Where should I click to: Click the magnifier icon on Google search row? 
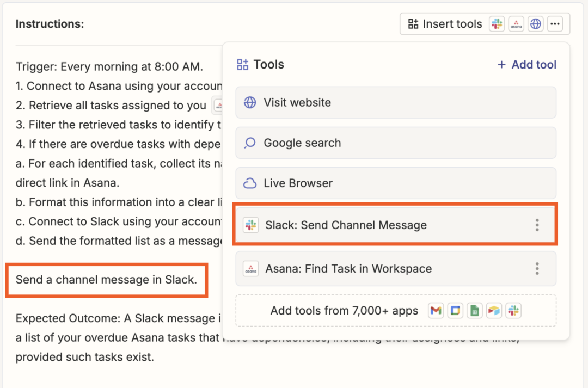[x=250, y=143]
